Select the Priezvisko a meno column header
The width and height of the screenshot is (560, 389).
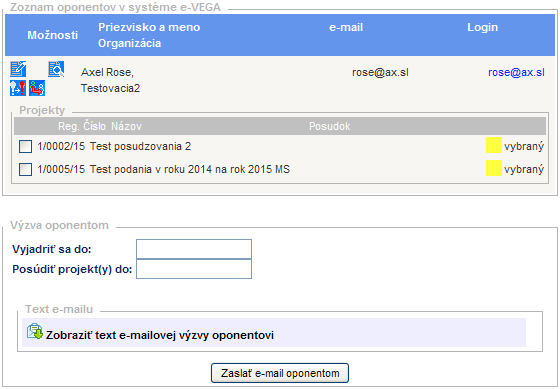pyautogui.click(x=149, y=27)
